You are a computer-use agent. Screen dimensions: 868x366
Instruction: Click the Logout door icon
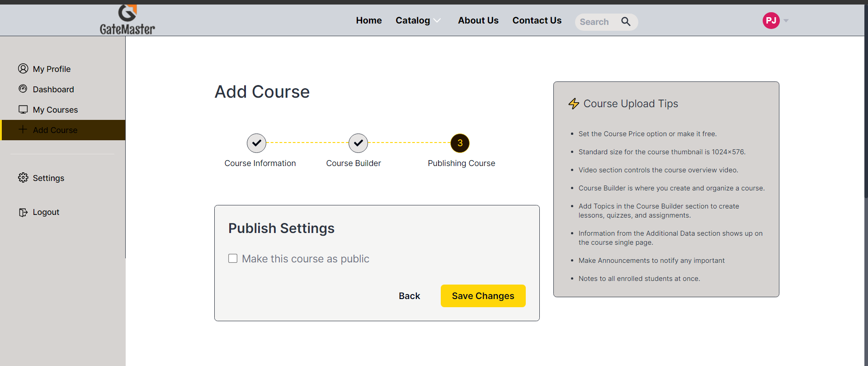pyautogui.click(x=23, y=212)
